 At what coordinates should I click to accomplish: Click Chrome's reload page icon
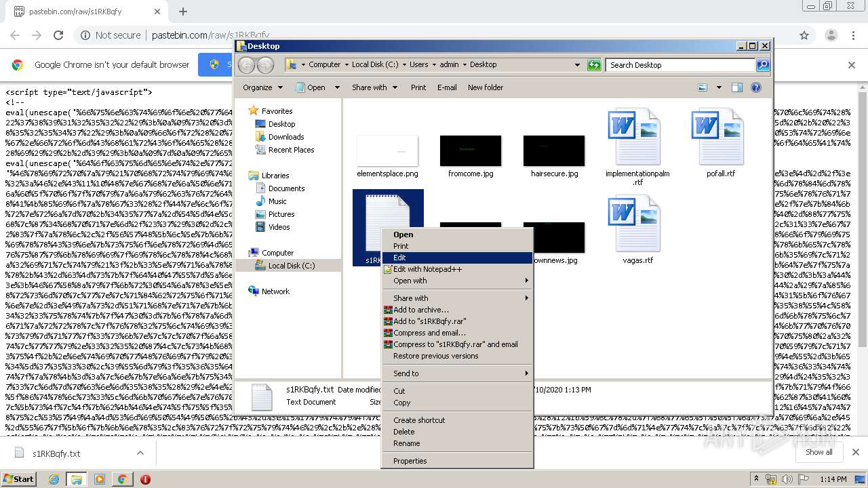coord(58,35)
